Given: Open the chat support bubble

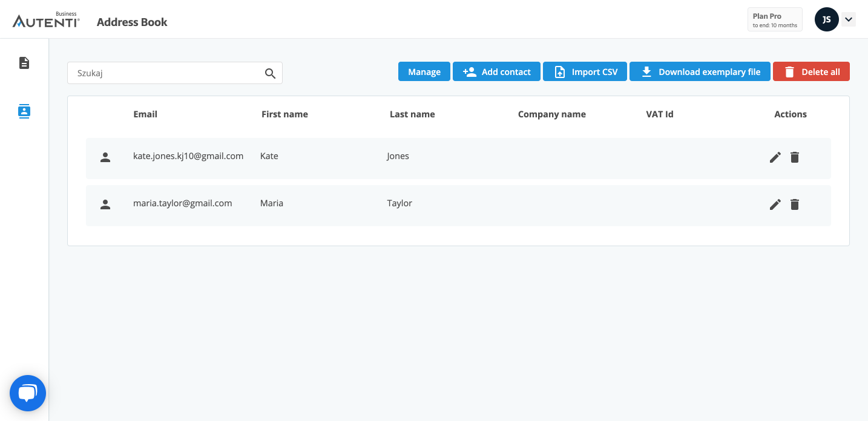Looking at the screenshot, I should [x=28, y=393].
